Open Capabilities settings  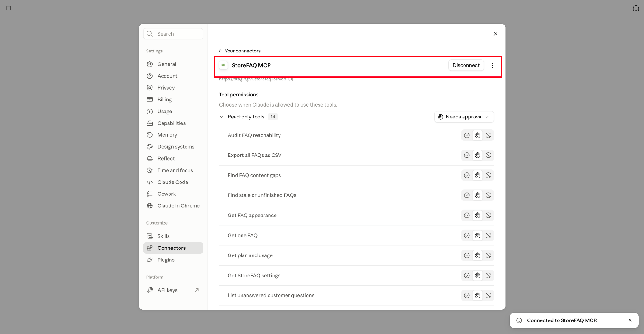pos(173,123)
